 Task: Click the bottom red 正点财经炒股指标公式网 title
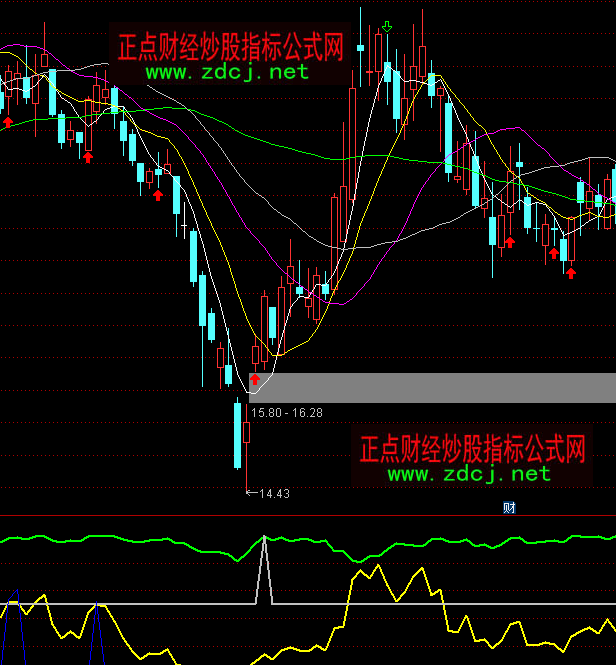tap(472, 448)
